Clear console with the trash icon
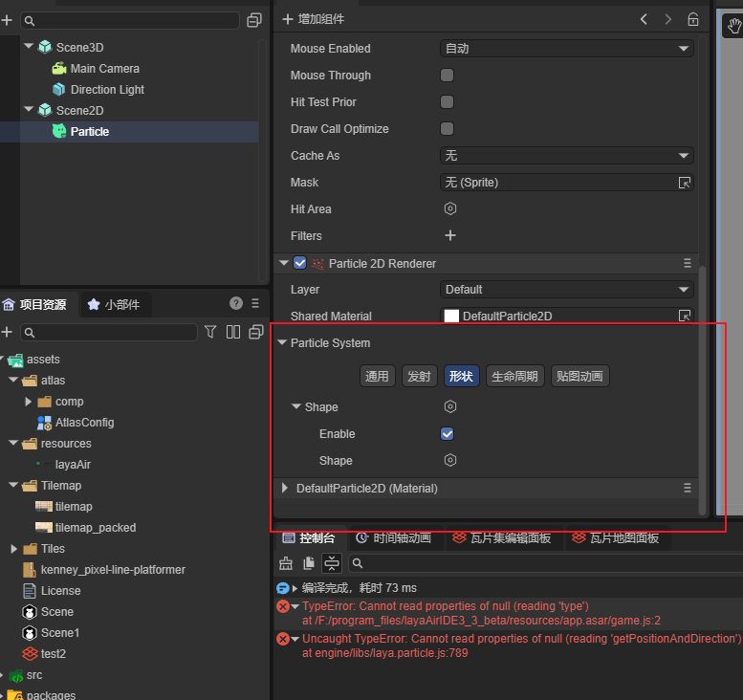The image size is (743, 700). (286, 563)
